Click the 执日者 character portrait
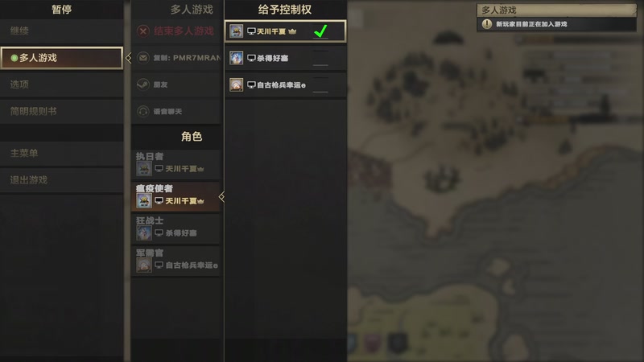Screen dimensions: 644x362 point(144,169)
